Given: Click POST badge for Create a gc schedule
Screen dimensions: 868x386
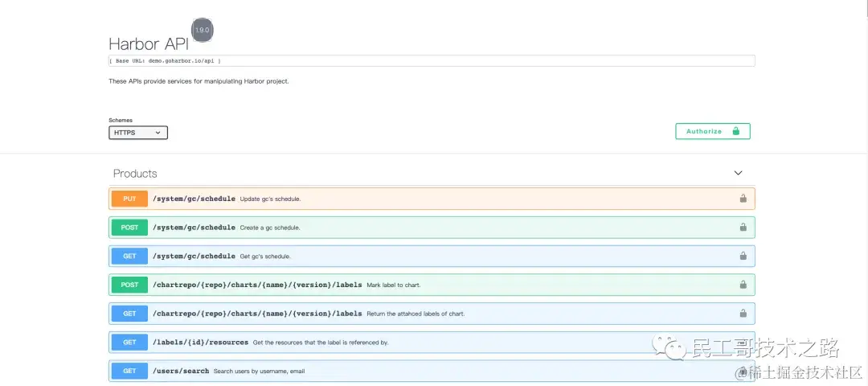Looking at the screenshot, I should tap(129, 228).
